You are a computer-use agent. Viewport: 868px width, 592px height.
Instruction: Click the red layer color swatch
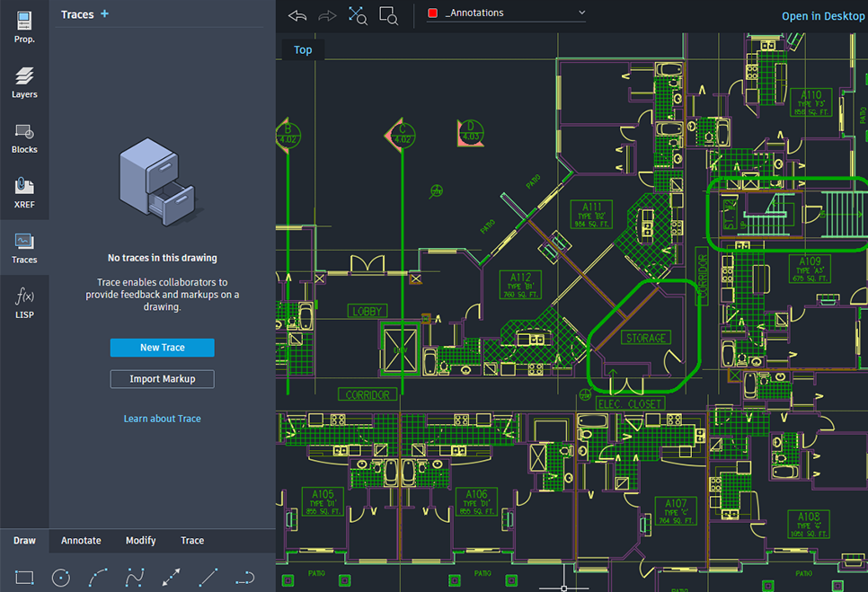[433, 13]
